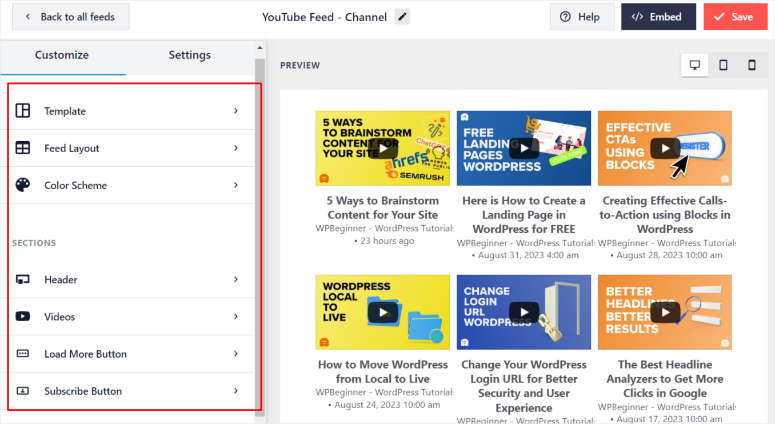Open 'Here is How to Create a Landing Page' title
This screenshot has height=424, width=775.
pos(524,214)
